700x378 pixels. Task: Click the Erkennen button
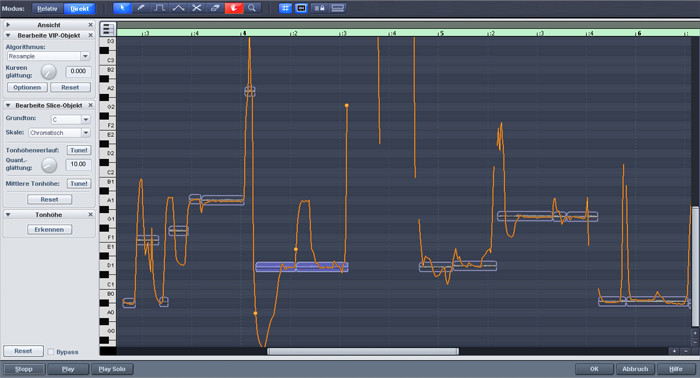click(x=49, y=229)
